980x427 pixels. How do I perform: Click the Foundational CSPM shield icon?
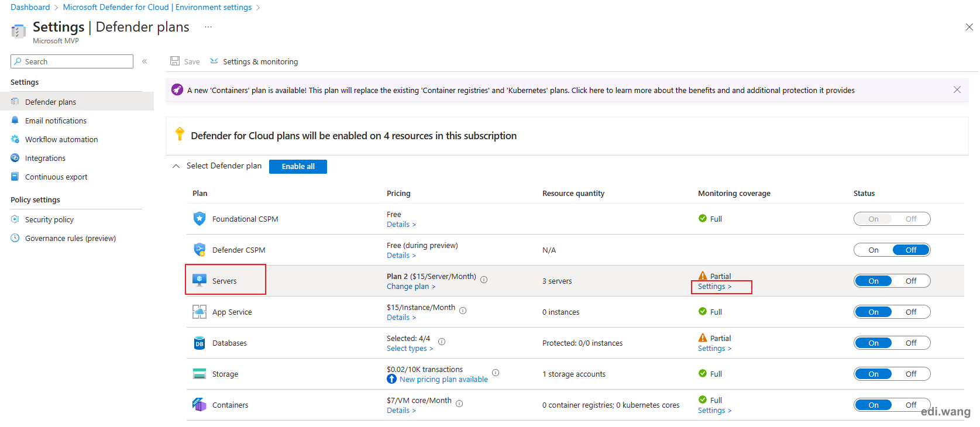click(200, 219)
